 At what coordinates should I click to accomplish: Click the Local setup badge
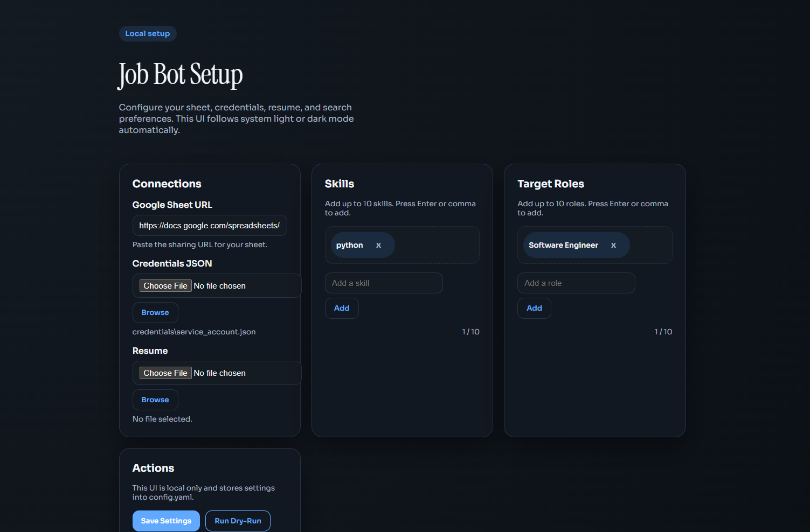(148, 33)
